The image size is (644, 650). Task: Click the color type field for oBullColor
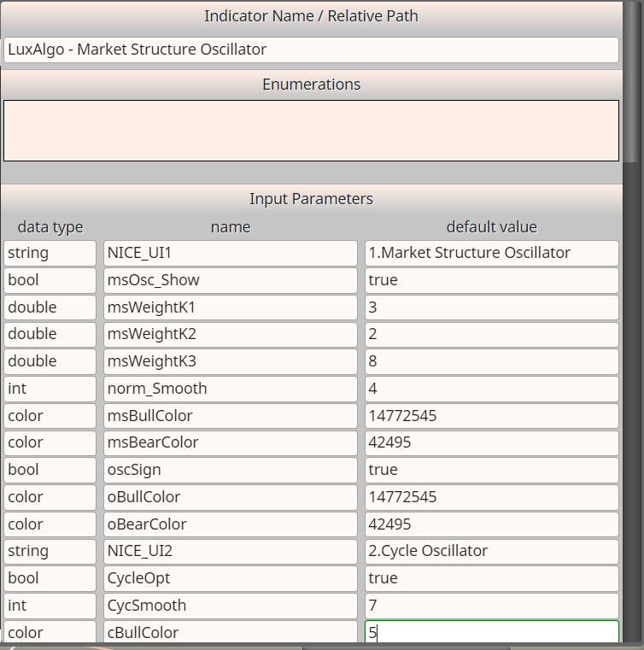(x=50, y=497)
